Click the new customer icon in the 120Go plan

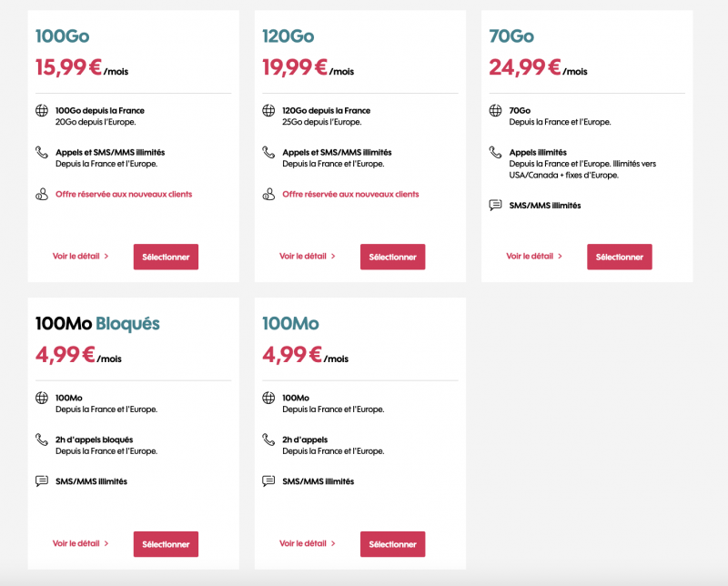pyautogui.click(x=268, y=194)
